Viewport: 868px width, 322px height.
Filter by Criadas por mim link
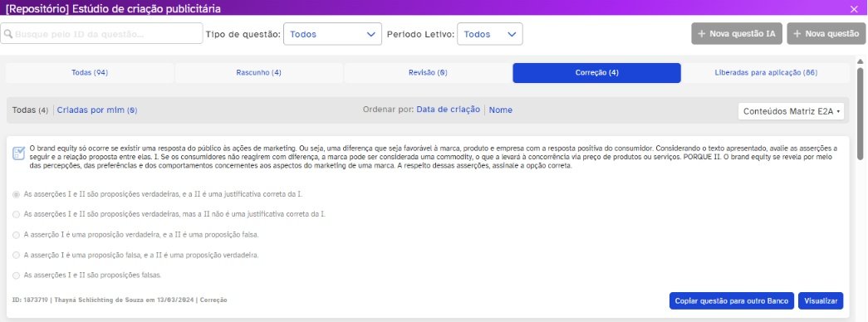(97, 110)
